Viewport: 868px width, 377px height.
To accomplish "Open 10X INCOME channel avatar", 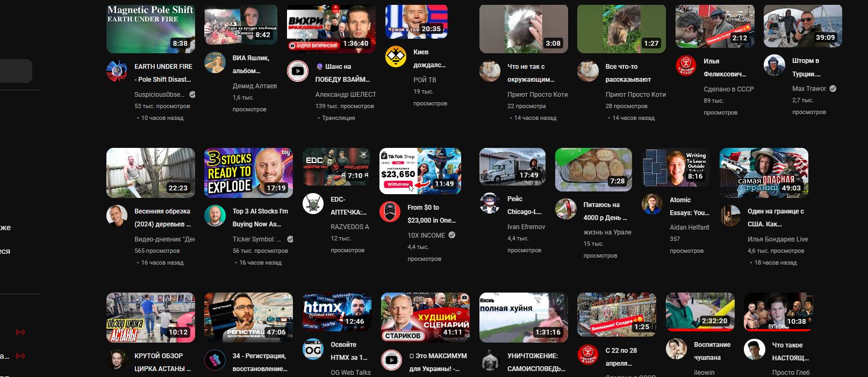I will [390, 212].
